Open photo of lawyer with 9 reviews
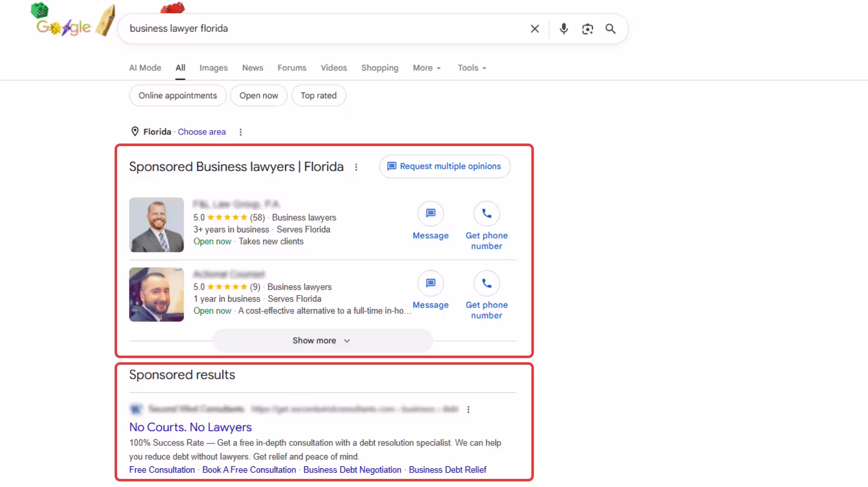 [157, 295]
